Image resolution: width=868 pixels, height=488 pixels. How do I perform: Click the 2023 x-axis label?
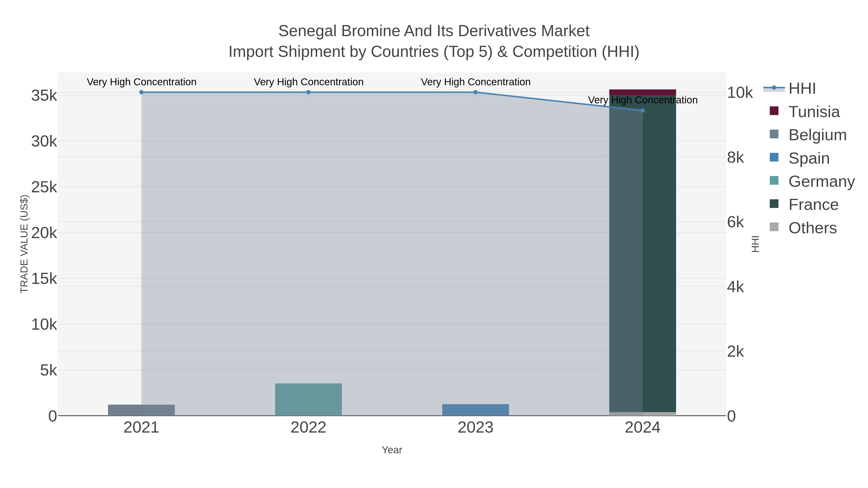[475, 428]
